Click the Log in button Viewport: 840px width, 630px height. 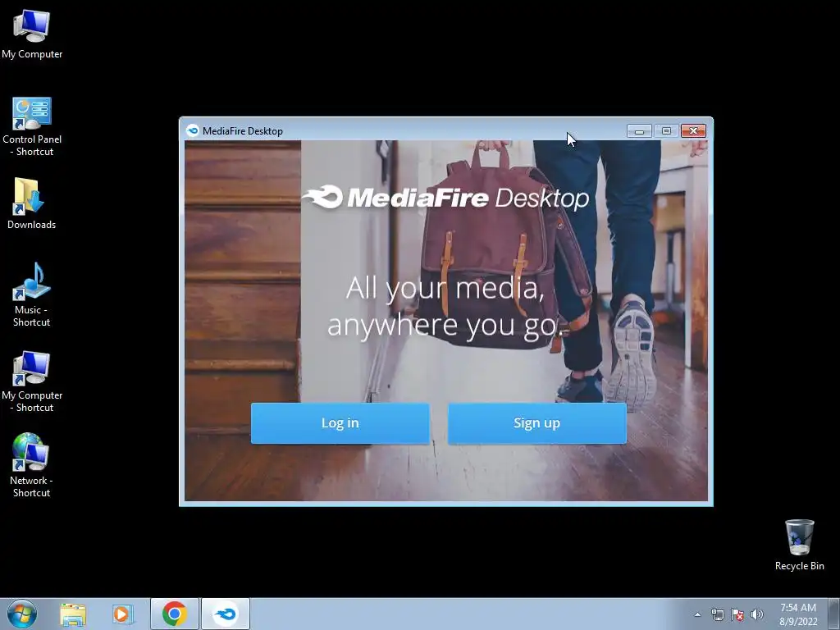(x=340, y=423)
